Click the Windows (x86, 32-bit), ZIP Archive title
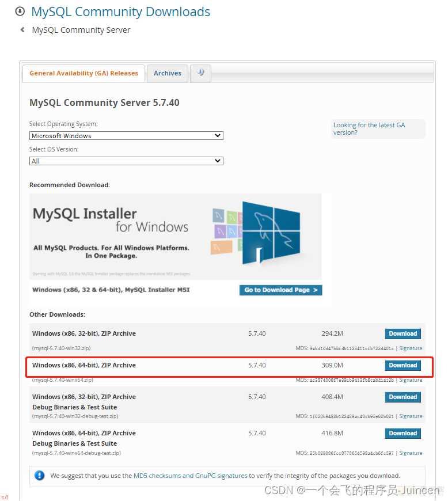 (x=84, y=333)
